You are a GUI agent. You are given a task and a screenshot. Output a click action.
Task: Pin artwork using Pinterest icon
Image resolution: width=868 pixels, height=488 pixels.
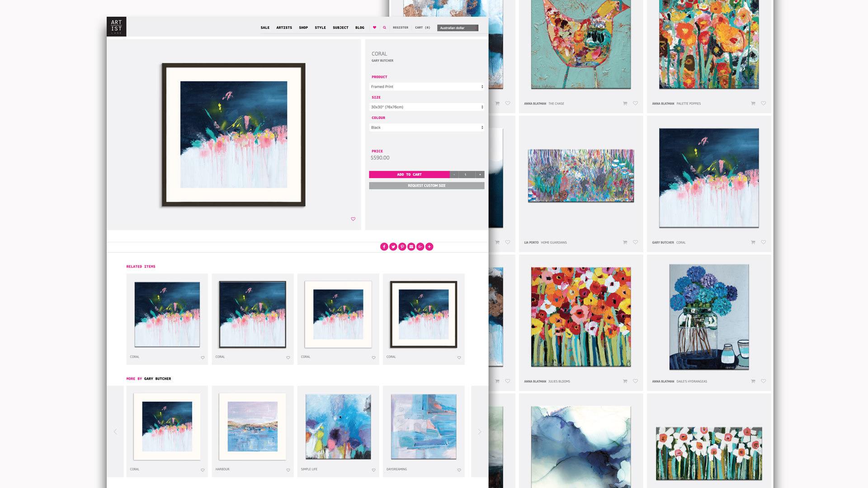tap(402, 247)
